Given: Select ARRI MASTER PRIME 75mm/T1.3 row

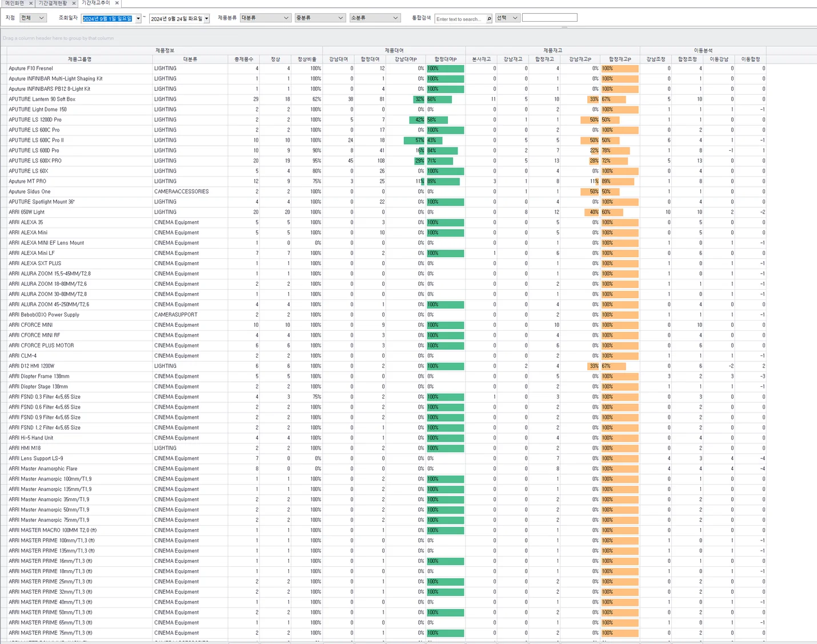Looking at the screenshot, I should tap(51, 634).
